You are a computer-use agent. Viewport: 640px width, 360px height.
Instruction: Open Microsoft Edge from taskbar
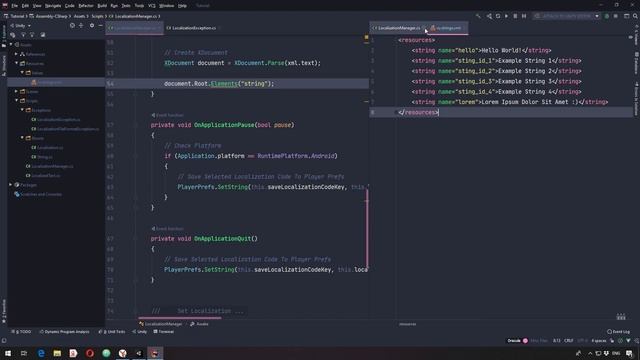pos(41,353)
